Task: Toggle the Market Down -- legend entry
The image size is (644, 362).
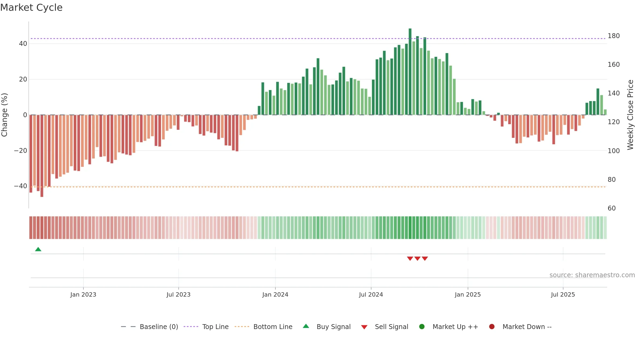Action: click(x=520, y=327)
